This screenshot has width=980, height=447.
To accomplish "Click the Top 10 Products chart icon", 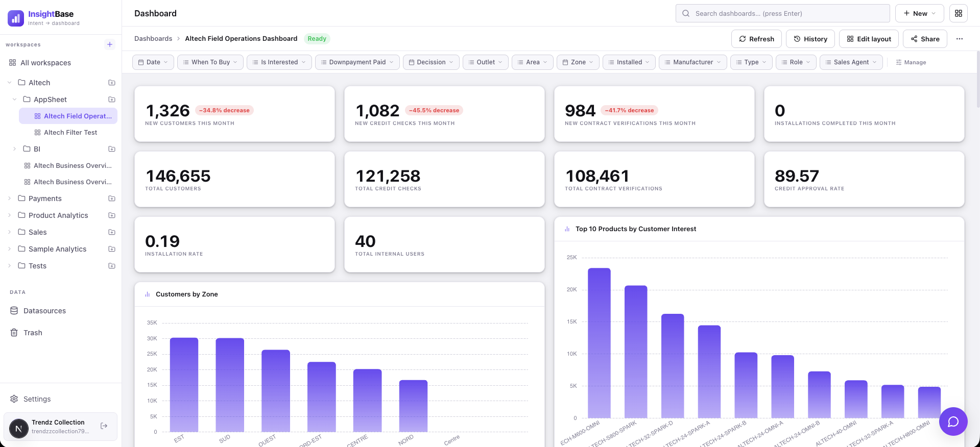I will [567, 229].
